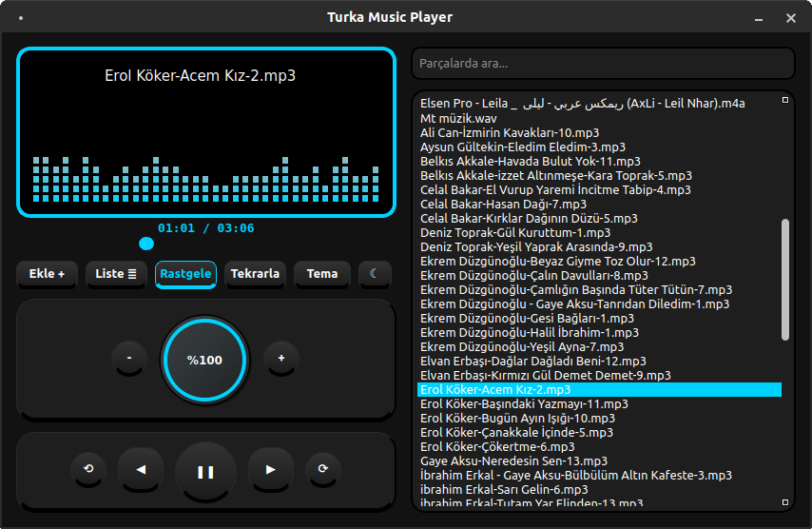This screenshot has height=529, width=812.
Task: Select Erol Köker-Çökertme-6.mp3 track
Action: pos(497,446)
